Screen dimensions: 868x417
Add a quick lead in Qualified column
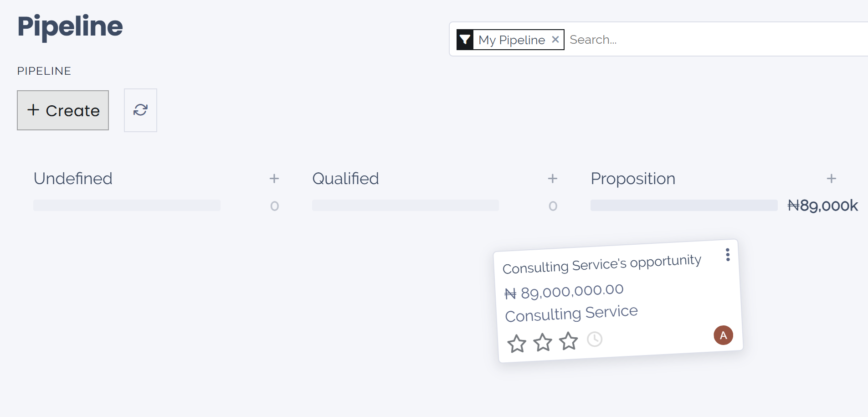[x=552, y=179]
